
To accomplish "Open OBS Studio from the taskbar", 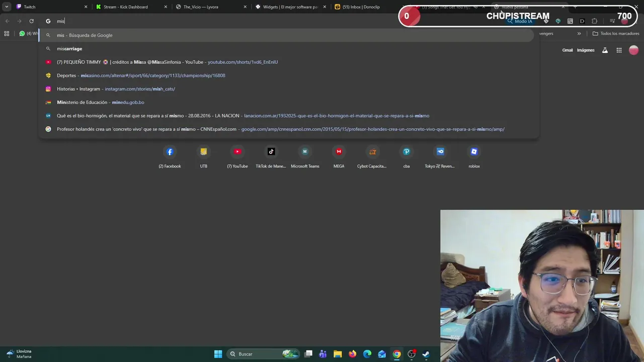I will (x=412, y=354).
